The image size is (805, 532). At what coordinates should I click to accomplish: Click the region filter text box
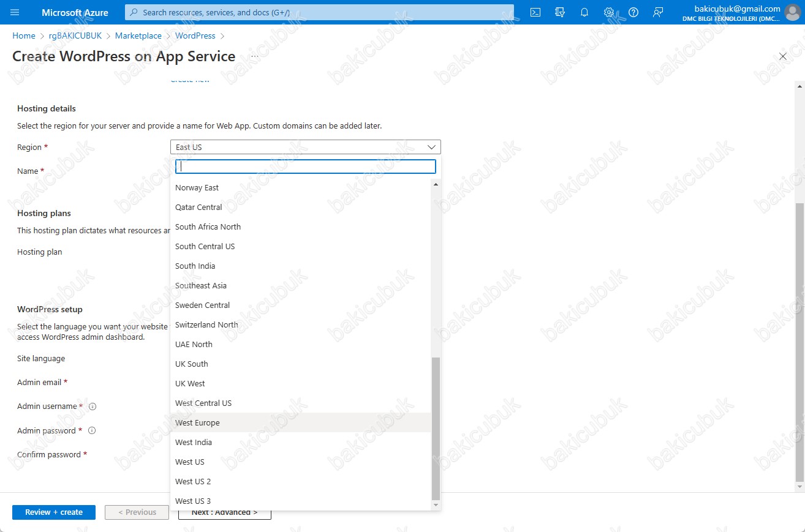[305, 167]
